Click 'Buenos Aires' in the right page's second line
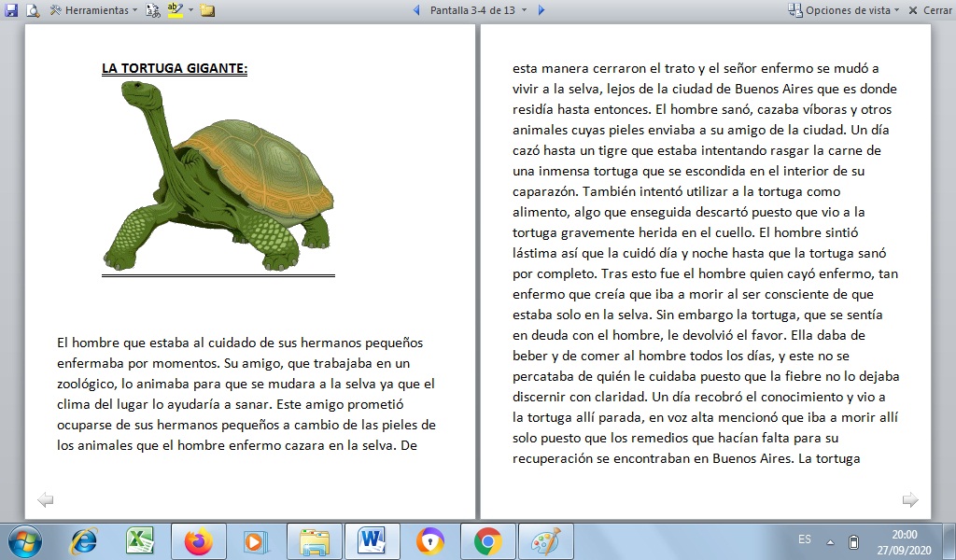The image size is (956, 560). click(x=774, y=89)
